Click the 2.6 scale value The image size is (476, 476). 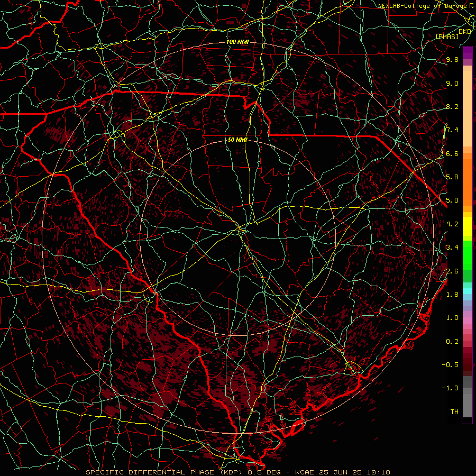coord(452,271)
